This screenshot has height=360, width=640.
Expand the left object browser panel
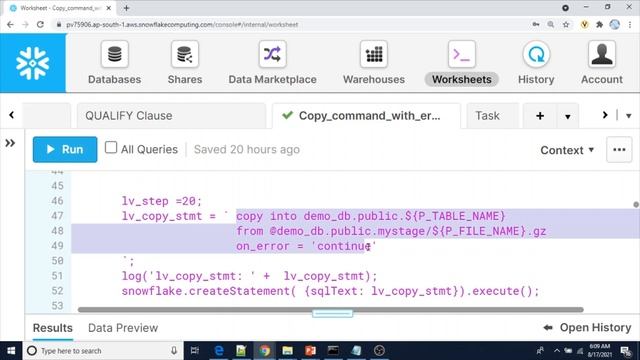pos(10,143)
